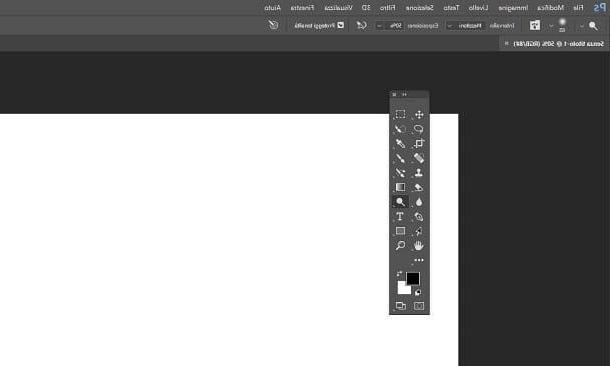Select the Hand tool
Viewport: 610px width, 366px height.
[x=419, y=245]
